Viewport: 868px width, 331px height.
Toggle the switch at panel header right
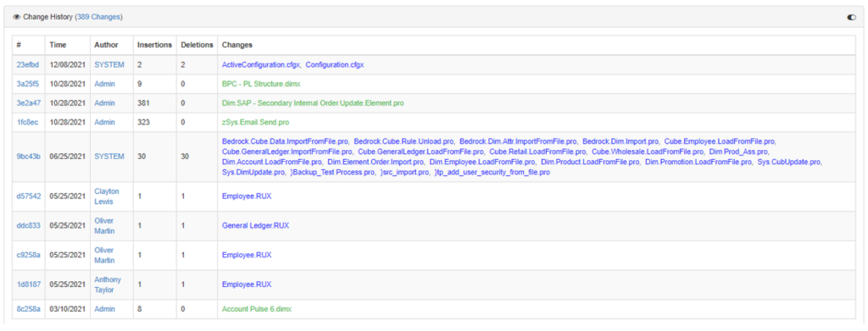[851, 18]
